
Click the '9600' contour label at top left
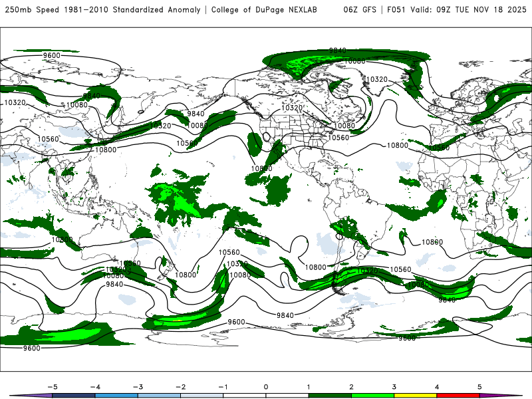(52, 55)
